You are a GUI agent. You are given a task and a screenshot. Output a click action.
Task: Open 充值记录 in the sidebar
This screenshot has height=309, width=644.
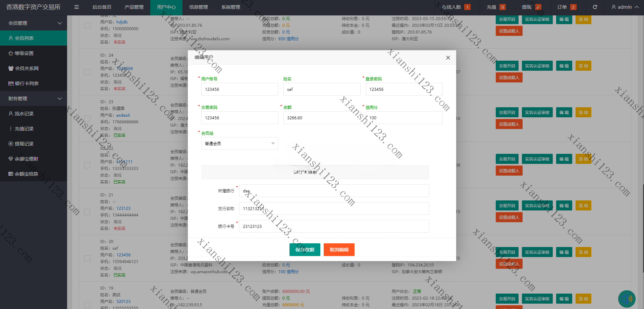click(x=34, y=129)
